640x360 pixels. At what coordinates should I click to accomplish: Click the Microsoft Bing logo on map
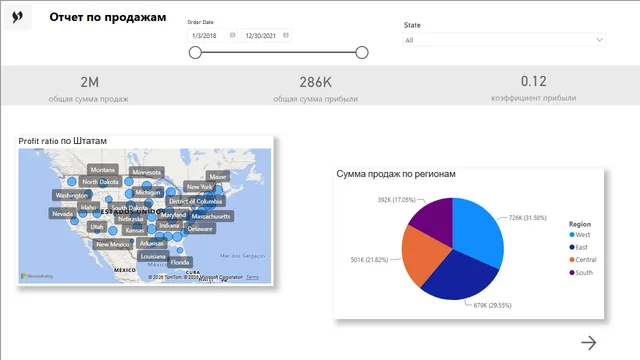[37, 276]
